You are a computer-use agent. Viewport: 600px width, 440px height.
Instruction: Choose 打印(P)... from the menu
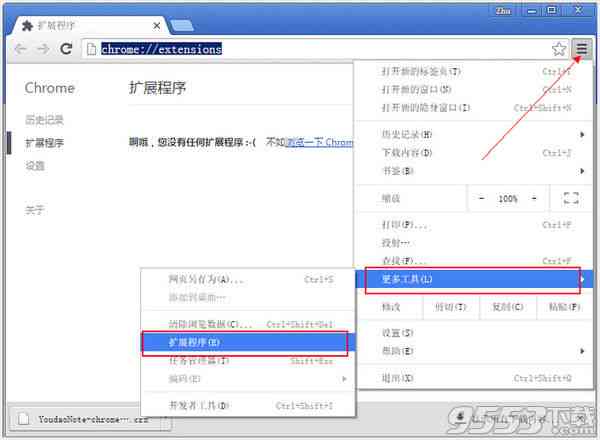pyautogui.click(x=474, y=225)
